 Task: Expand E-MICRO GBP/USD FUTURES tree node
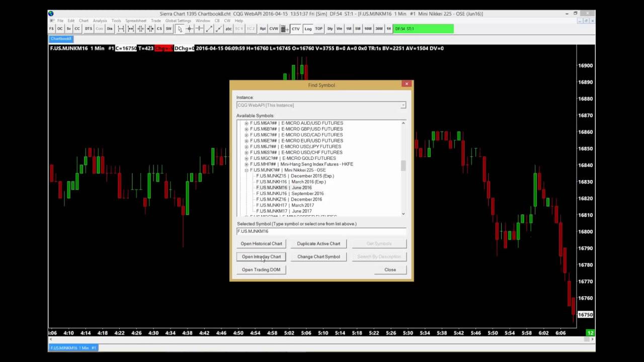(247, 129)
